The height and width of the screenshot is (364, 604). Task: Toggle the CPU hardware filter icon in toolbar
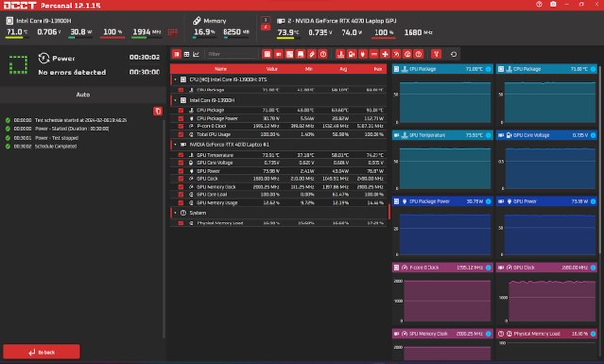267,55
